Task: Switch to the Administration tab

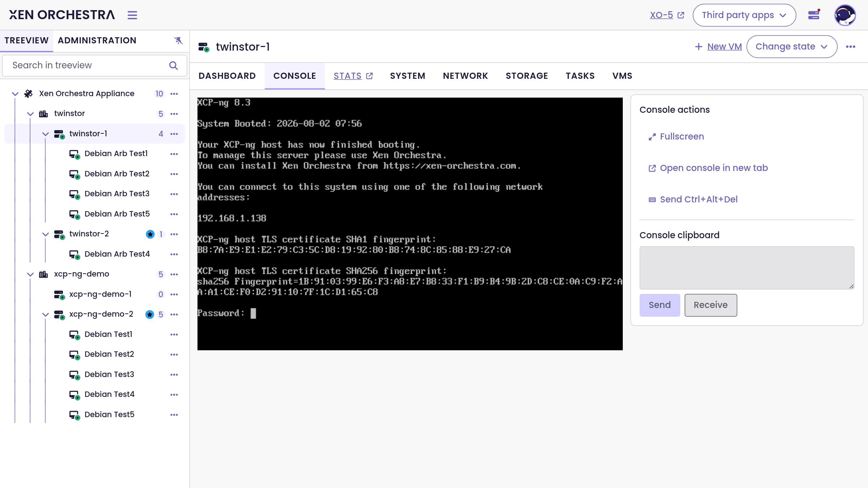Action: (97, 40)
